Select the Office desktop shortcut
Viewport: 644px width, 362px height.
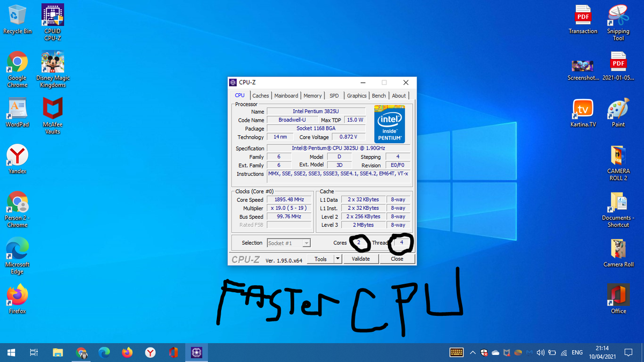618,299
